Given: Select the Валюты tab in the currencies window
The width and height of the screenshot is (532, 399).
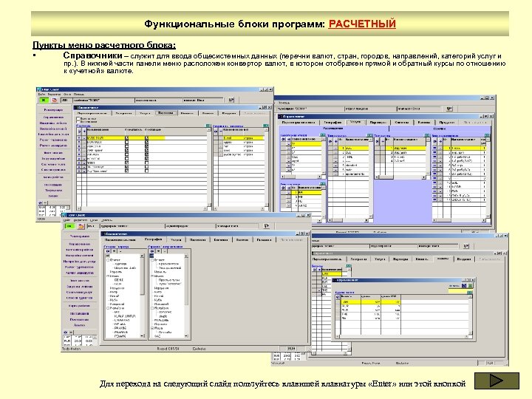Looking at the screenshot, I should [x=443, y=259].
